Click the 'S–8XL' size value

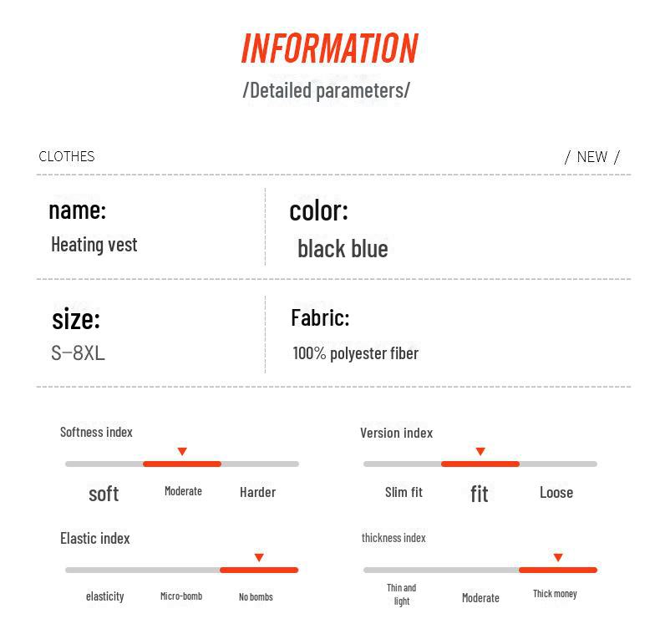[78, 352]
